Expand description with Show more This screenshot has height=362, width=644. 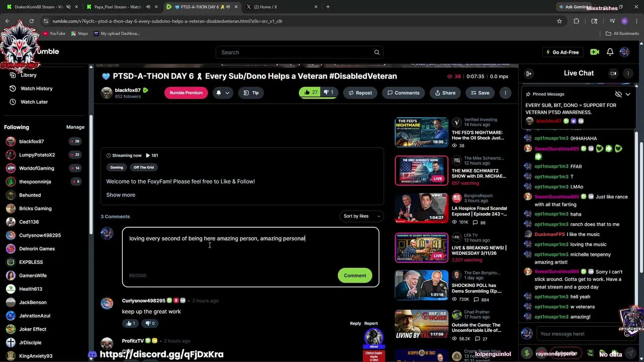point(121,195)
